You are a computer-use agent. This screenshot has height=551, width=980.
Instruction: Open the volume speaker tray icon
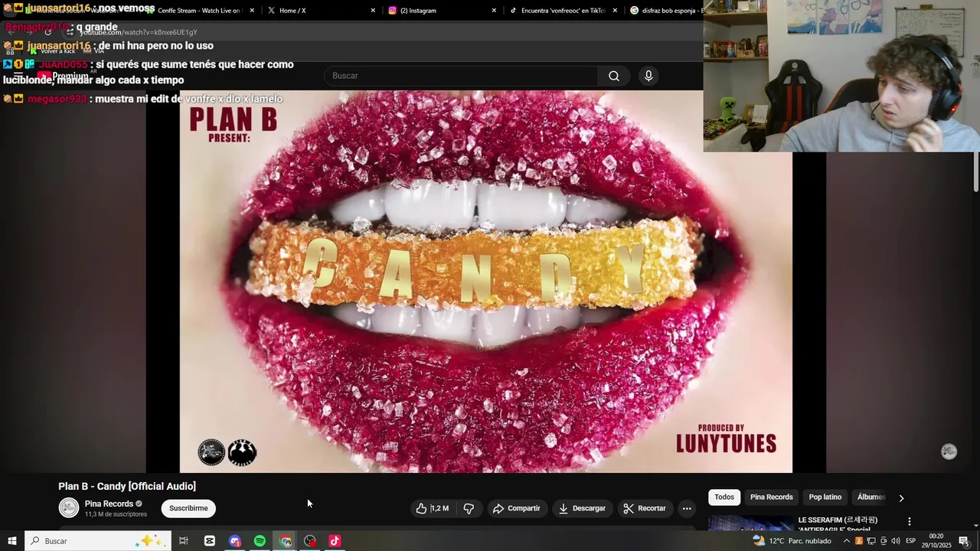[895, 541]
